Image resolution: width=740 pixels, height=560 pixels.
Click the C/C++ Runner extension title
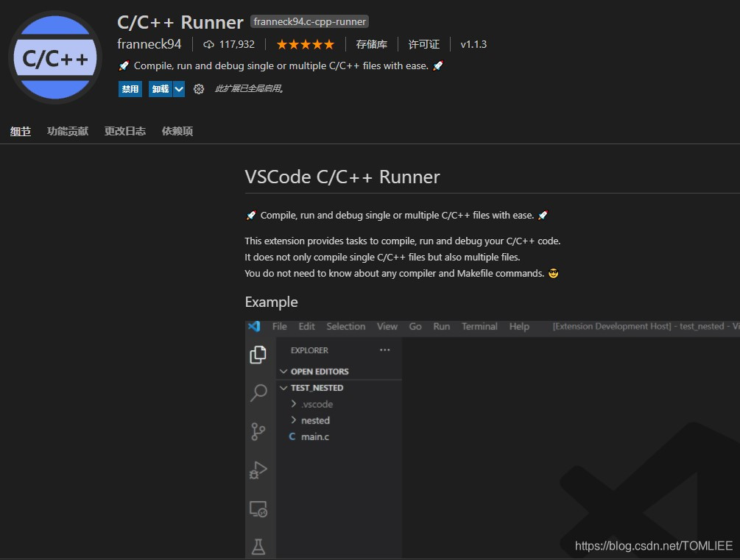[180, 22]
